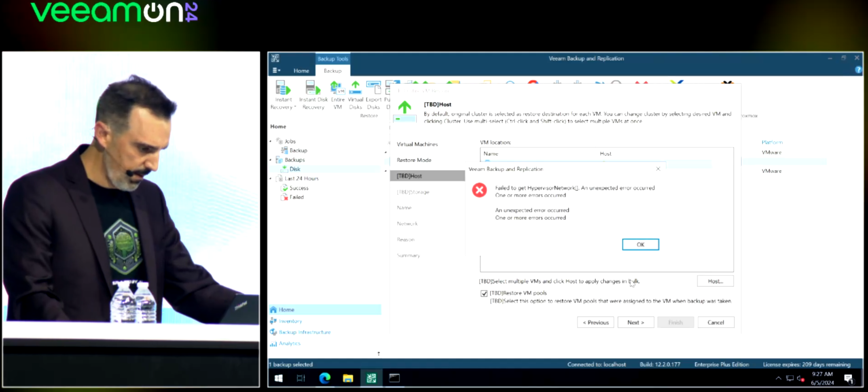
Task: Select the Virtual Machines wizard step
Action: [x=417, y=144]
